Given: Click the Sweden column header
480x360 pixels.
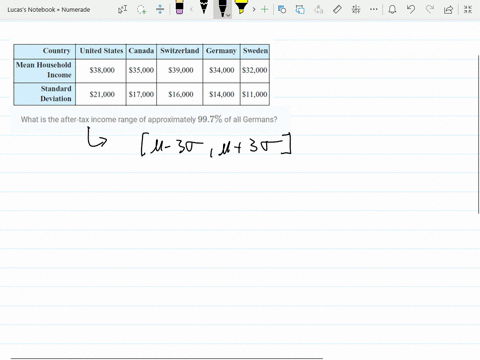Looking at the screenshot, I should (255, 51).
